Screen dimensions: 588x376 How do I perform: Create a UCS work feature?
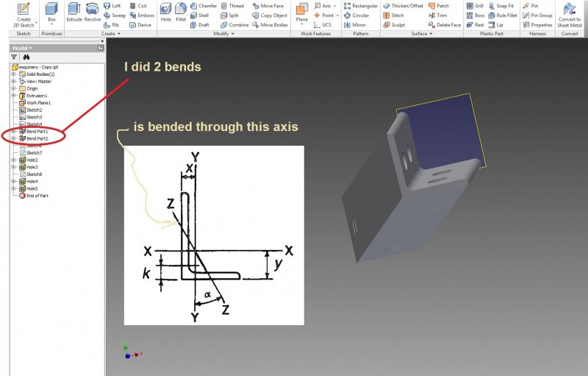click(x=323, y=25)
